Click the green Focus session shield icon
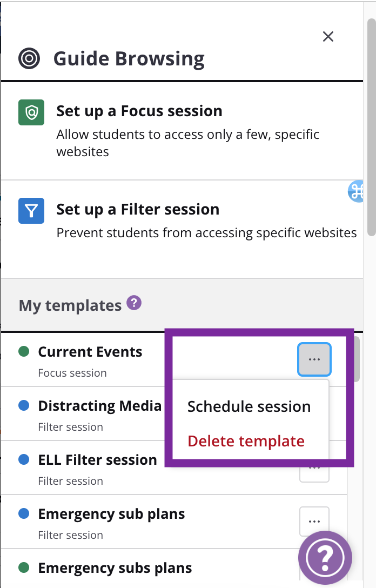Image resolution: width=376 pixels, height=588 pixels. tap(31, 112)
